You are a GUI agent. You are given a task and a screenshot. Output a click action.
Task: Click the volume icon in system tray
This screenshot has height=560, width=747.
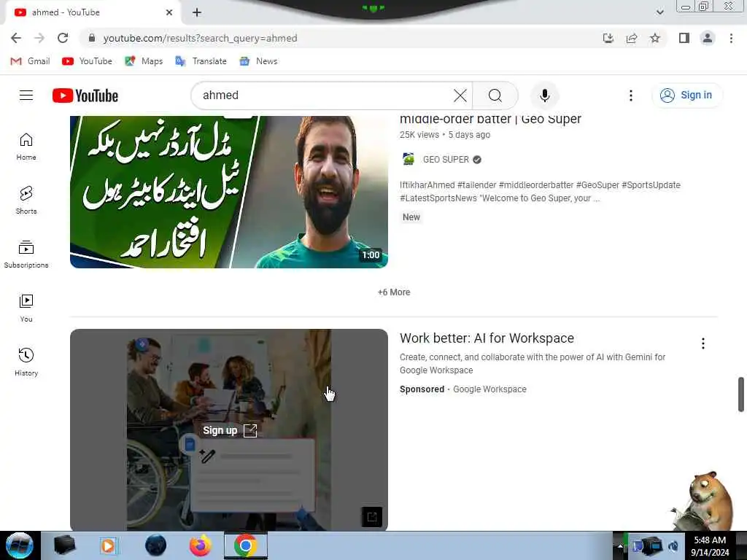[x=673, y=547]
